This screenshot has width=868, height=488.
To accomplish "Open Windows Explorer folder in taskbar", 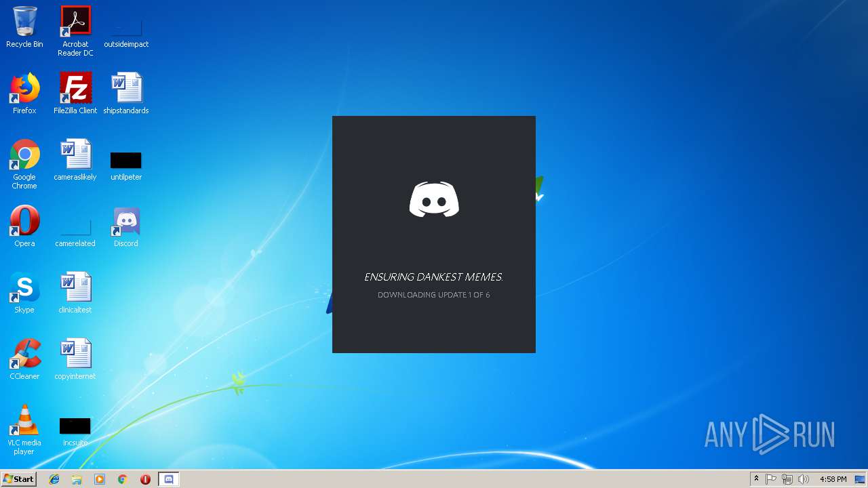I will [x=77, y=479].
